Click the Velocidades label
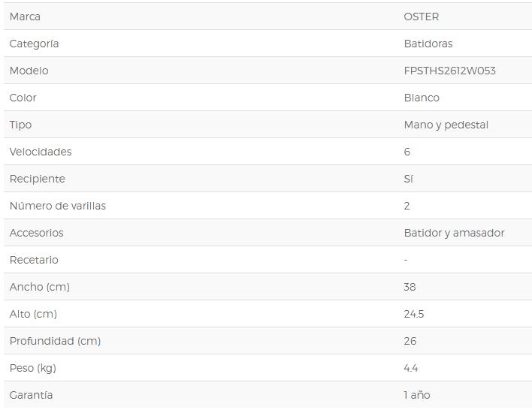This screenshot has width=532, height=416. (x=41, y=152)
